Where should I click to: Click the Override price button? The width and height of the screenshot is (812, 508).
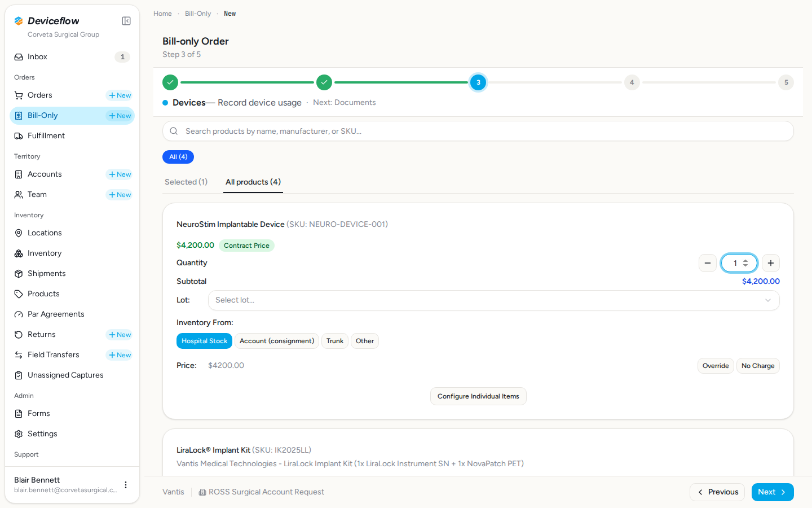coord(716,366)
